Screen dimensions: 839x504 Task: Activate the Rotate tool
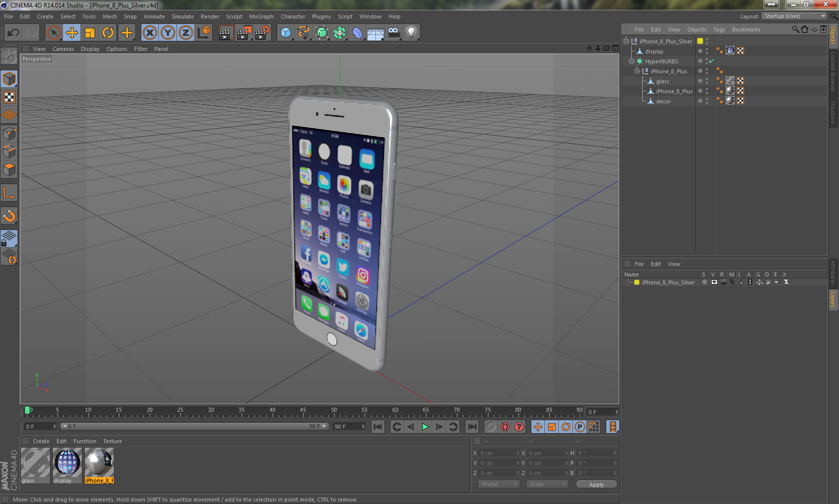(x=108, y=33)
